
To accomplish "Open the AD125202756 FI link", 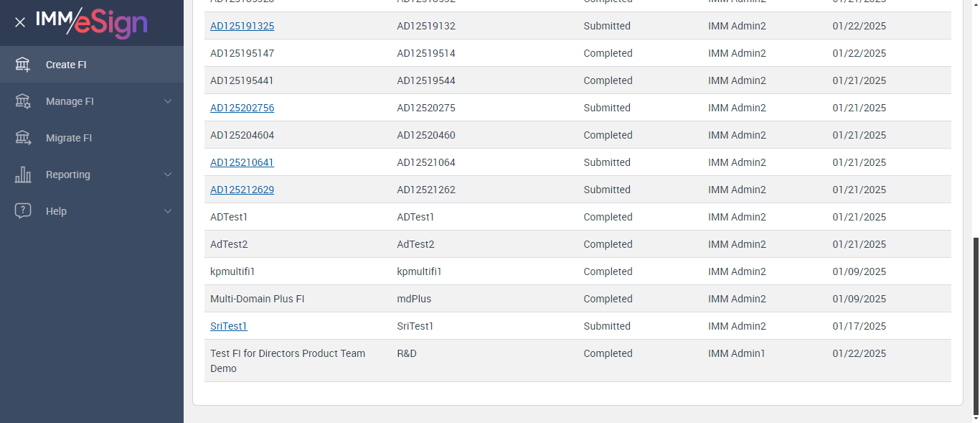I will pos(242,108).
